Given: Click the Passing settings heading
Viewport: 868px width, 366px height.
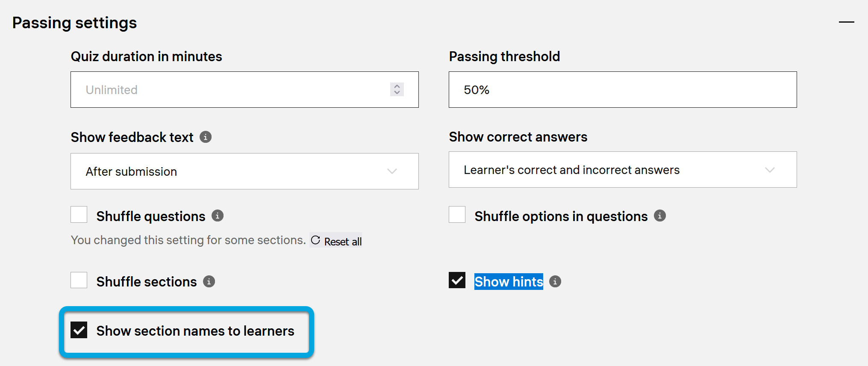Looking at the screenshot, I should [75, 23].
